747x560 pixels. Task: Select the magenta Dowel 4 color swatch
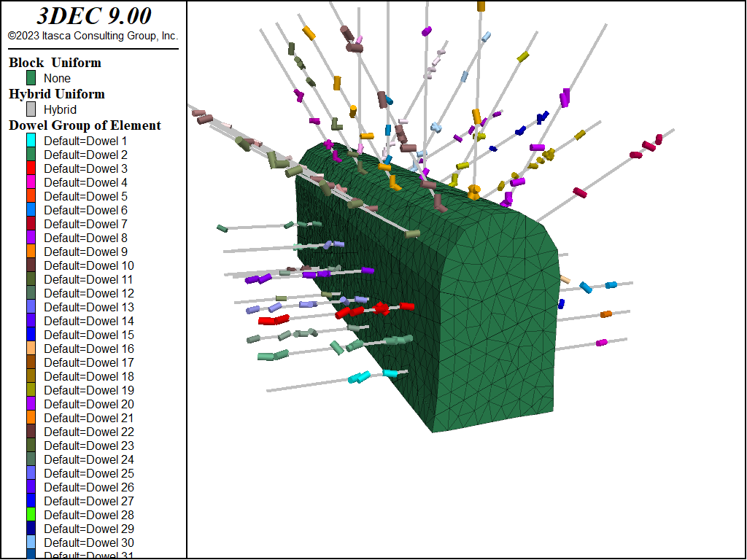[x=31, y=182]
